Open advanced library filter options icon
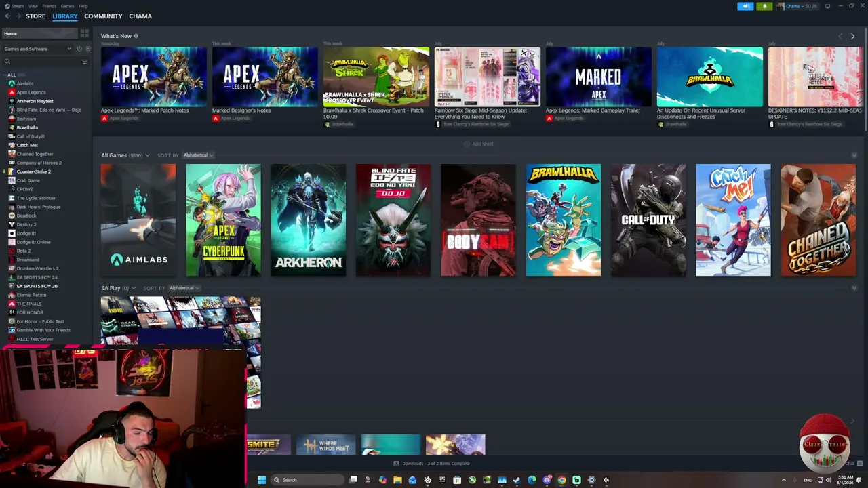 [x=85, y=62]
